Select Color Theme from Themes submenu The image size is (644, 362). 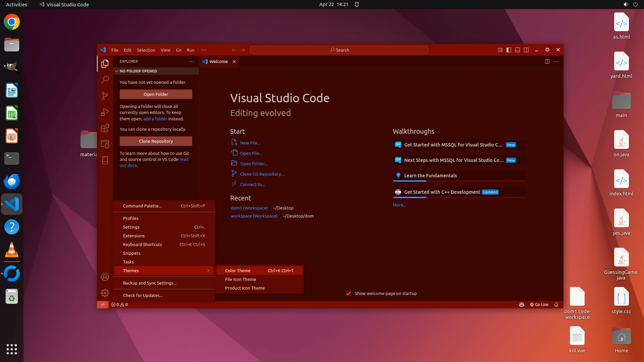pyautogui.click(x=238, y=270)
